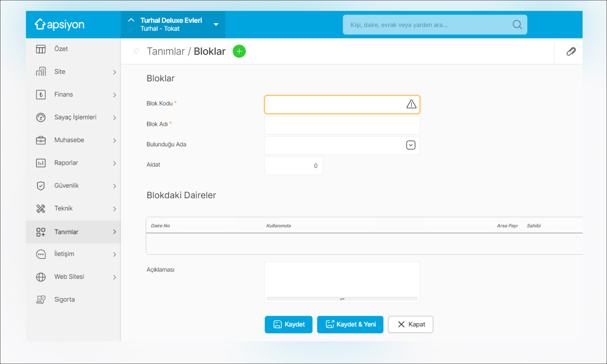The height and width of the screenshot is (364, 607).
Task: Click the Açıklaması resize handle bar
Action: coord(342,299)
